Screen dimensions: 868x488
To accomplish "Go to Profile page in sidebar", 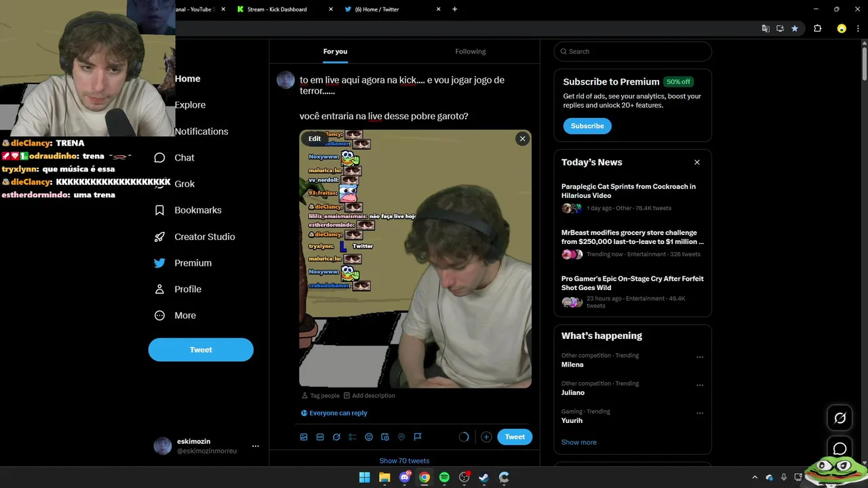I will [178, 289].
